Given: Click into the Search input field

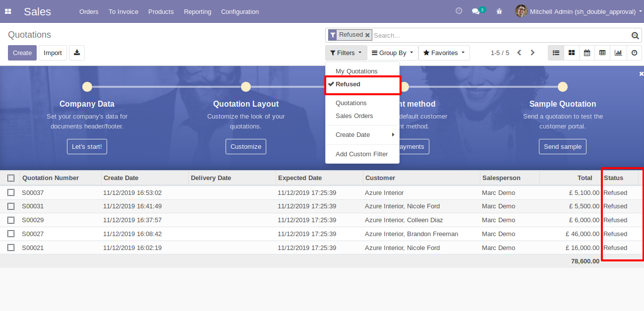Looking at the screenshot, I should click(500, 35).
